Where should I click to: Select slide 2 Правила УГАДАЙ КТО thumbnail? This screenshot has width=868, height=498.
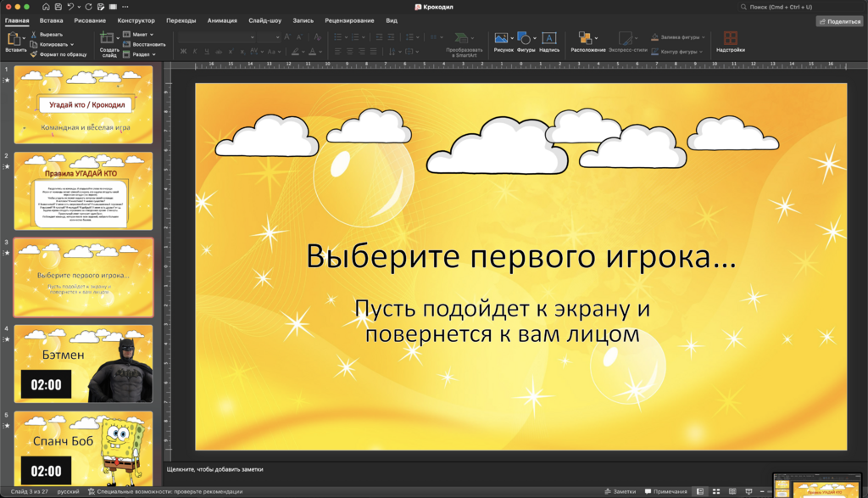[x=83, y=191]
